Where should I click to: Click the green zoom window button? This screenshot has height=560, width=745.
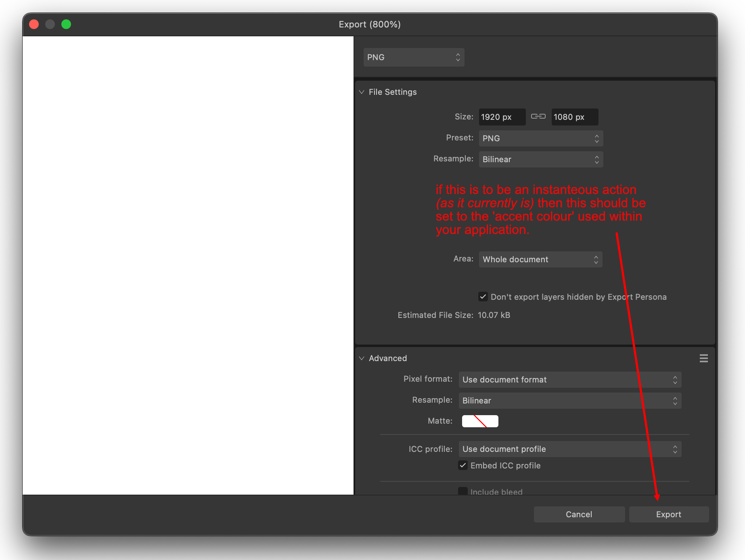[66, 24]
